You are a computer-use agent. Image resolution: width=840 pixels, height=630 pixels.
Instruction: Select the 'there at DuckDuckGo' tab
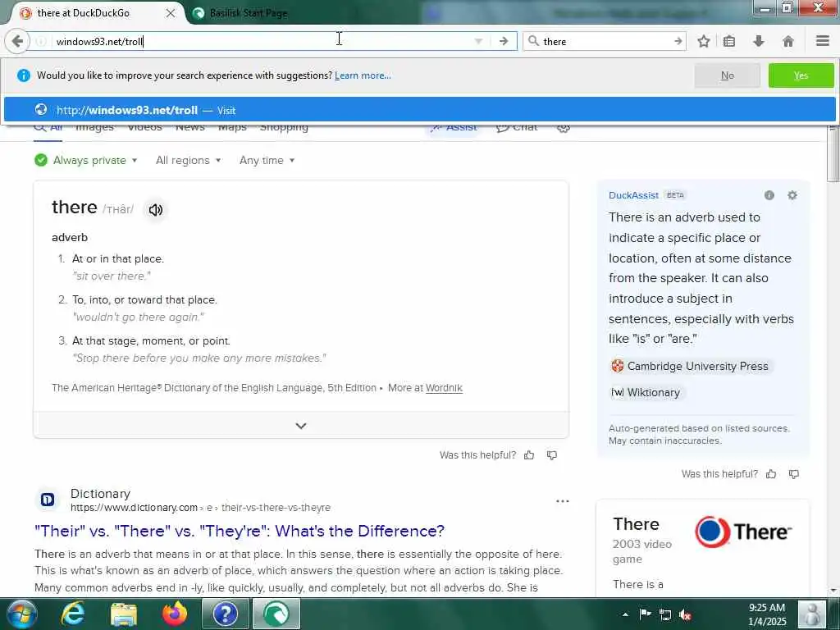83,13
